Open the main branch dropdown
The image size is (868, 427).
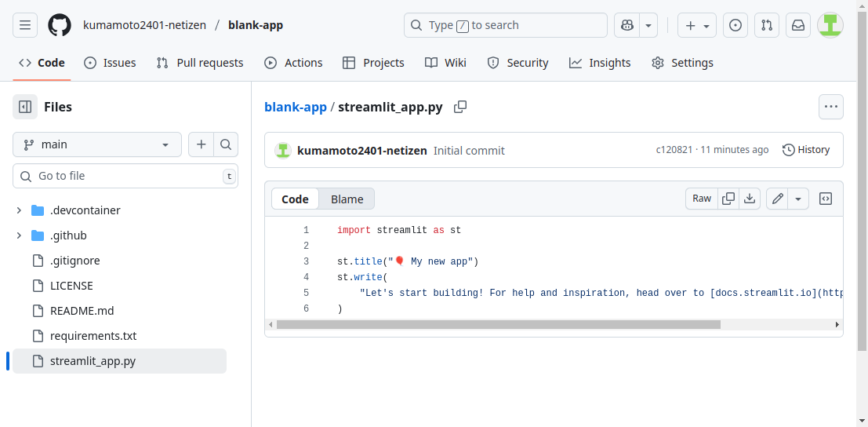(97, 144)
